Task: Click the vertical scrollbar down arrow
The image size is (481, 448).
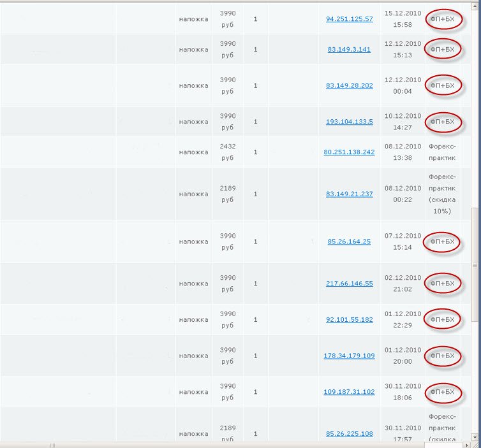Action: 475,436
